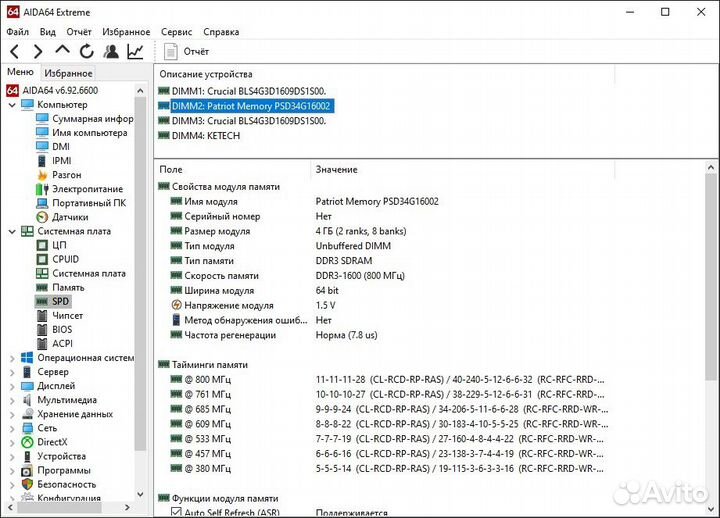720x518 pixels.
Task: Open the Датчики sensors page
Action: [x=69, y=217]
